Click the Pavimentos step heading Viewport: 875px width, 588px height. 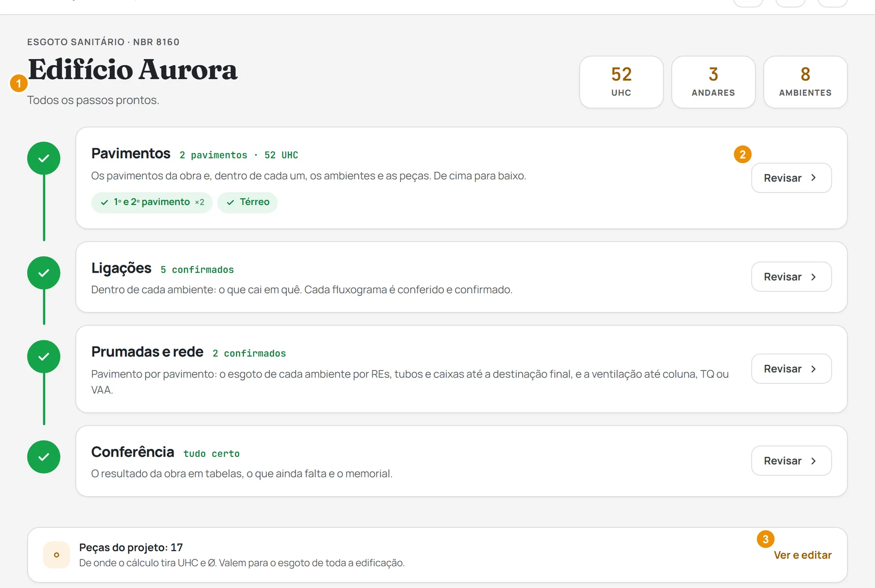point(131,154)
